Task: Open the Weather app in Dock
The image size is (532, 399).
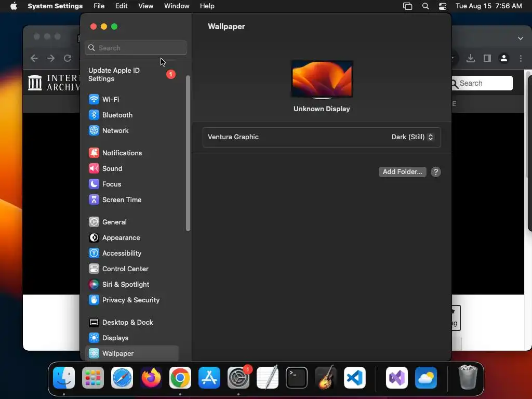Action: click(x=426, y=378)
